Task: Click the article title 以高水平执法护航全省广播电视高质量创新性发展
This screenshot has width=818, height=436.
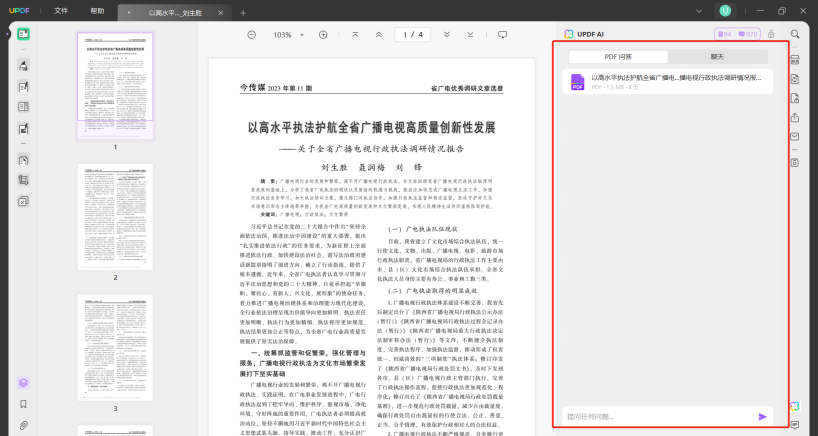Action: pyautogui.click(x=371, y=128)
